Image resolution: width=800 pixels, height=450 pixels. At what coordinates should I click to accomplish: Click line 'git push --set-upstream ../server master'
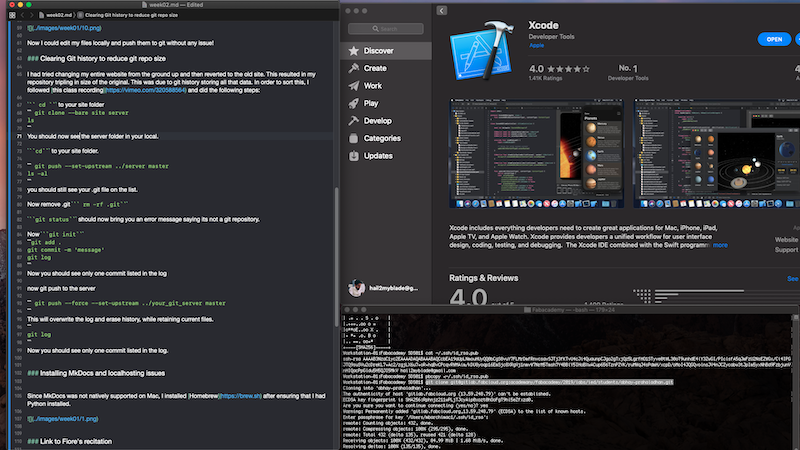(x=101, y=166)
